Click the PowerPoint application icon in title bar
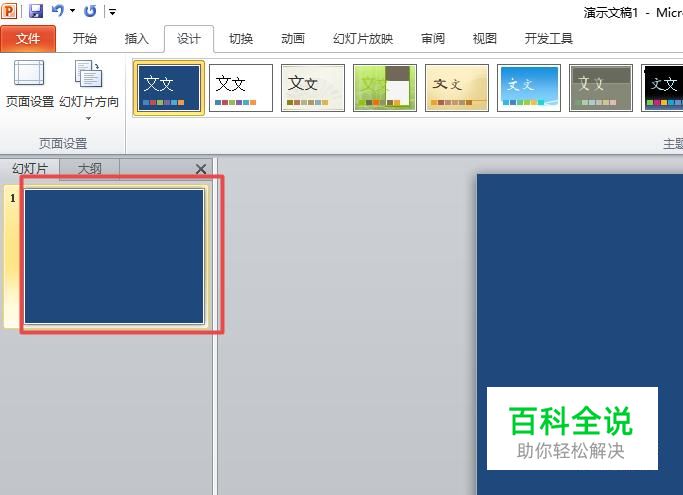The height and width of the screenshot is (495, 683). point(9,10)
